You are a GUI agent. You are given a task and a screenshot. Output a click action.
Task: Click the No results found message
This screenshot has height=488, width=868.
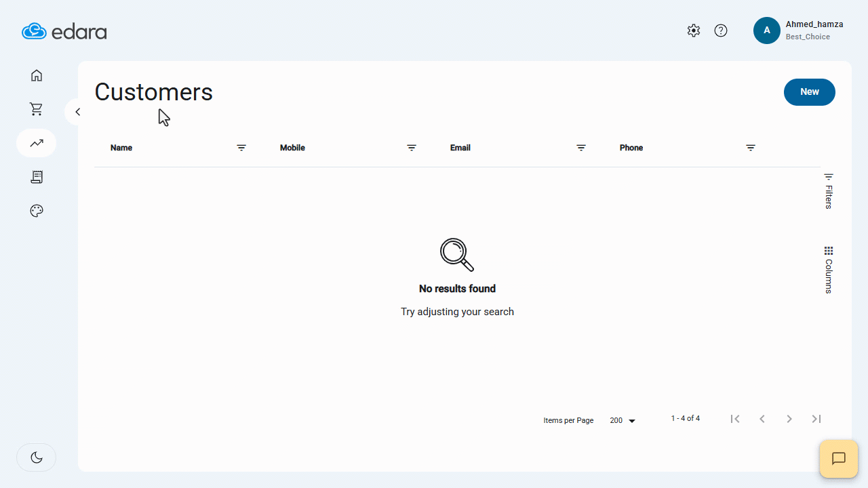[457, 289]
